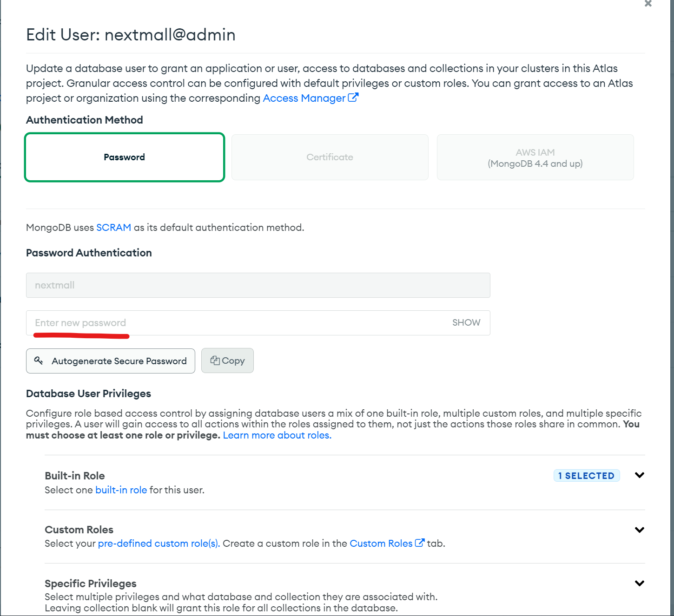The image size is (674, 616).
Task: Expand the Specific Privileges section
Action: 640,583
